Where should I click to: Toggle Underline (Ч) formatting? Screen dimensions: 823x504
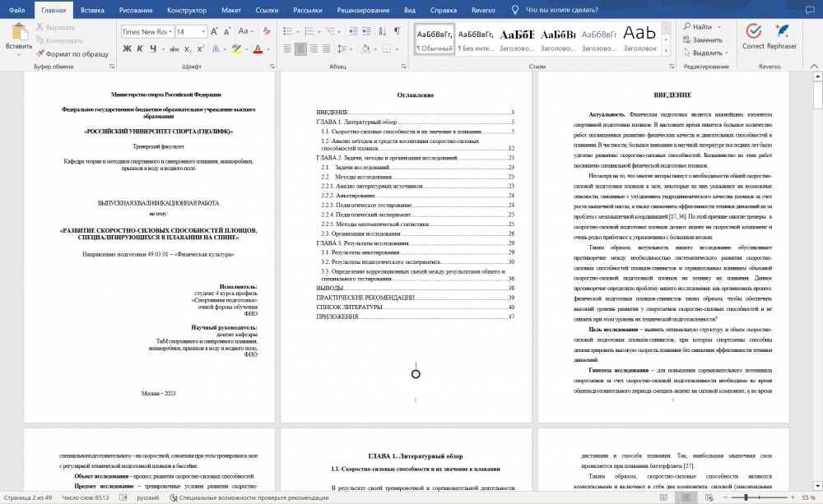(x=153, y=49)
